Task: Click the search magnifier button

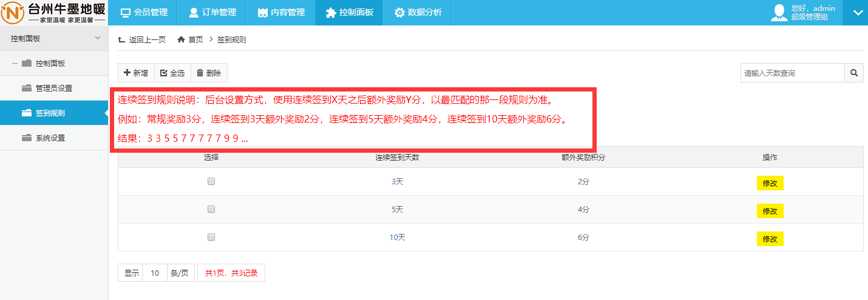Action: pos(854,73)
